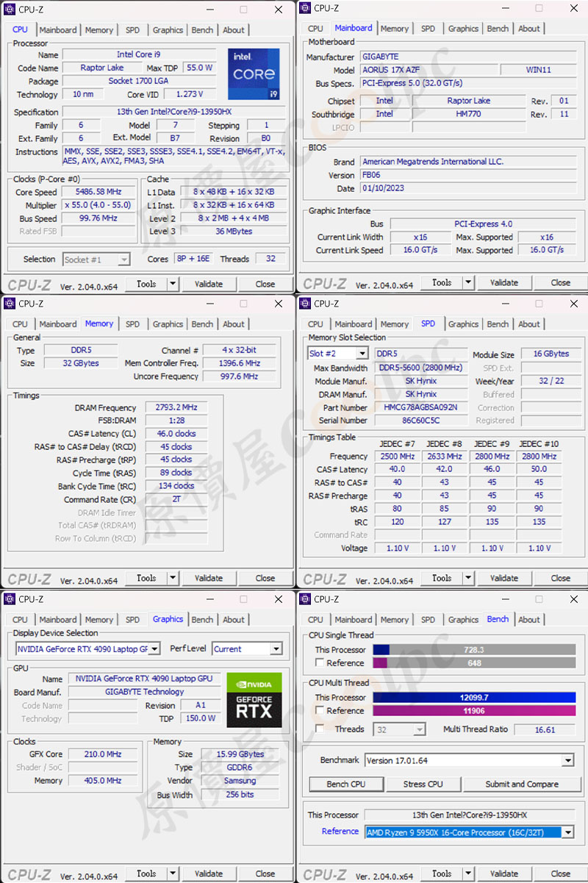Click the blue Reference link in Bench window

pyautogui.click(x=340, y=832)
